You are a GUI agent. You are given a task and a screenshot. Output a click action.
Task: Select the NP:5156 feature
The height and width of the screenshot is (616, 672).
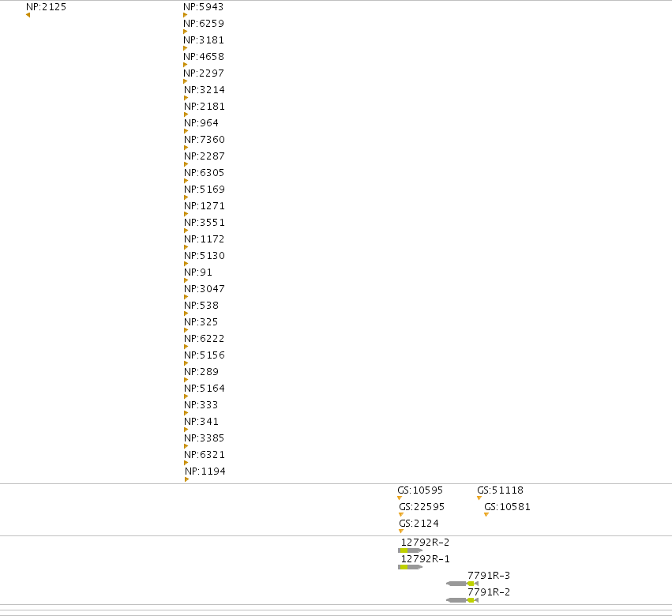[205, 355]
